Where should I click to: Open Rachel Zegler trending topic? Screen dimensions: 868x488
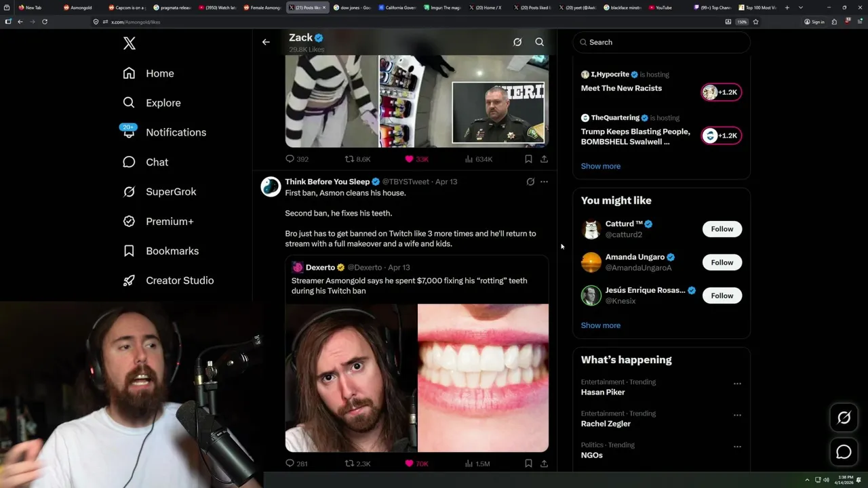coord(606,424)
